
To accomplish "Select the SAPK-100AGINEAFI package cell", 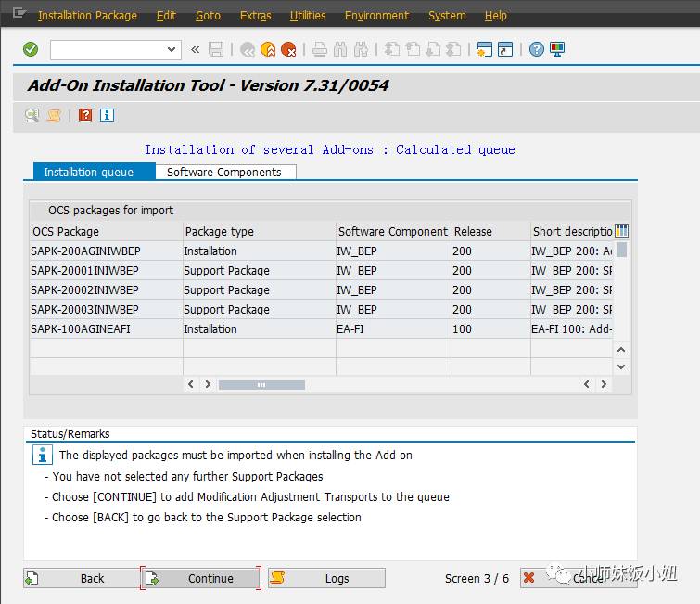I will pyautogui.click(x=107, y=328).
